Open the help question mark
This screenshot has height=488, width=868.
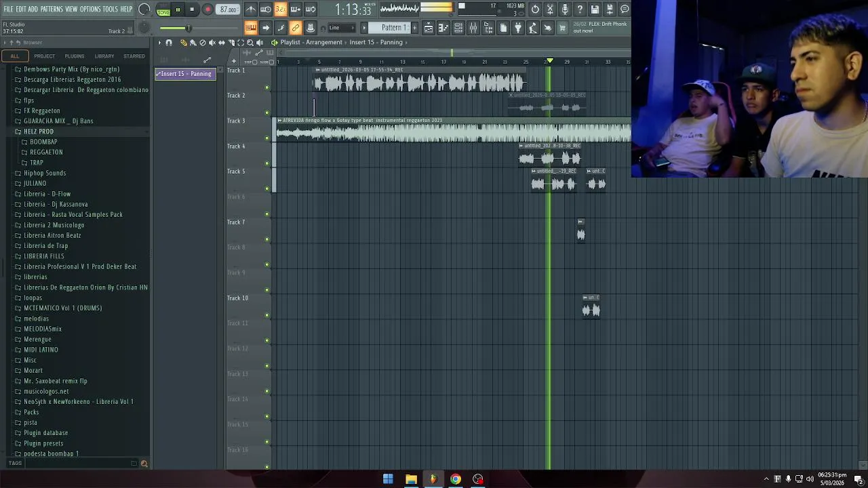pyautogui.click(x=579, y=9)
